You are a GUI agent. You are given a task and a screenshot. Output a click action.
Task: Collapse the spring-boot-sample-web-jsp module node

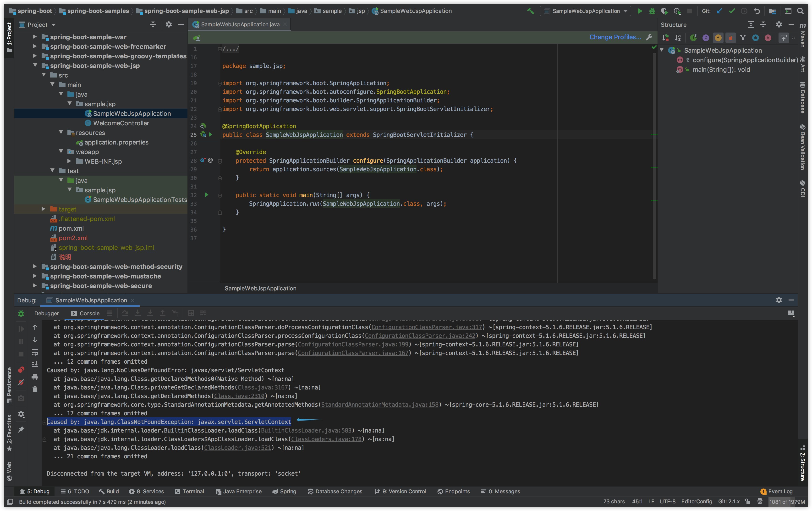click(35, 66)
